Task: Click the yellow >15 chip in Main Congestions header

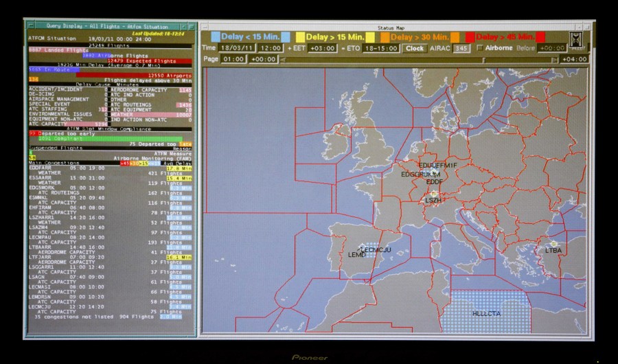Action: click(x=144, y=163)
